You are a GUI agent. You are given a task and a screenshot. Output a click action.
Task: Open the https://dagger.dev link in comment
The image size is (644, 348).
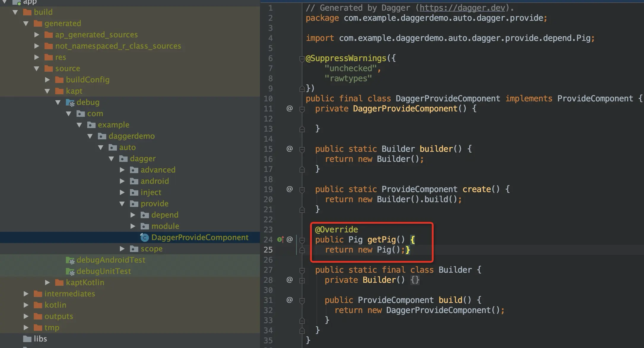462,8
